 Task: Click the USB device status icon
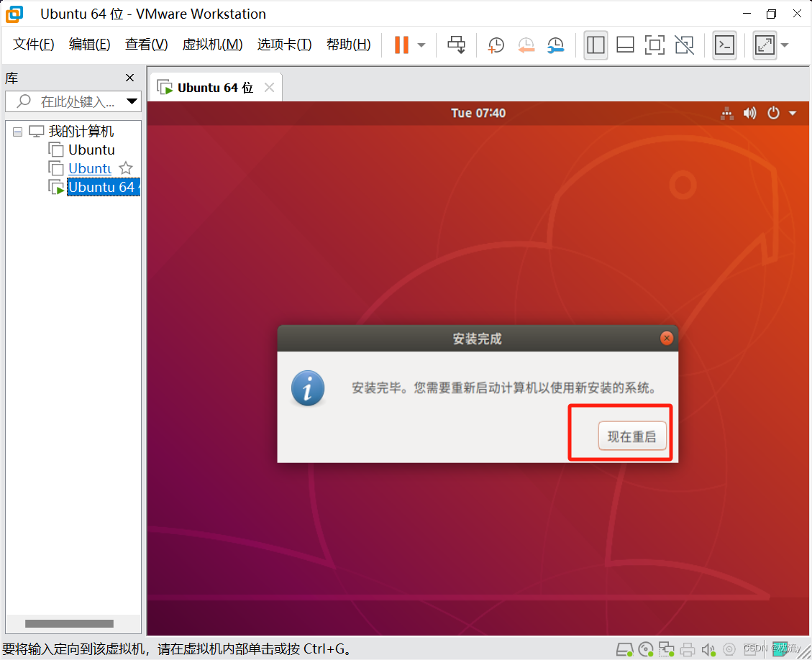click(x=729, y=649)
